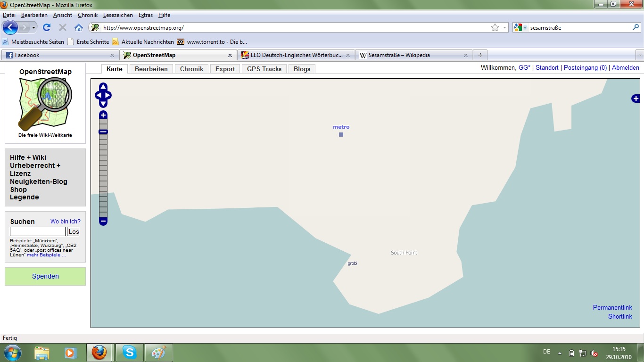Expand the list all tabs dropdown
Screen dimensions: 644x362
639,55
